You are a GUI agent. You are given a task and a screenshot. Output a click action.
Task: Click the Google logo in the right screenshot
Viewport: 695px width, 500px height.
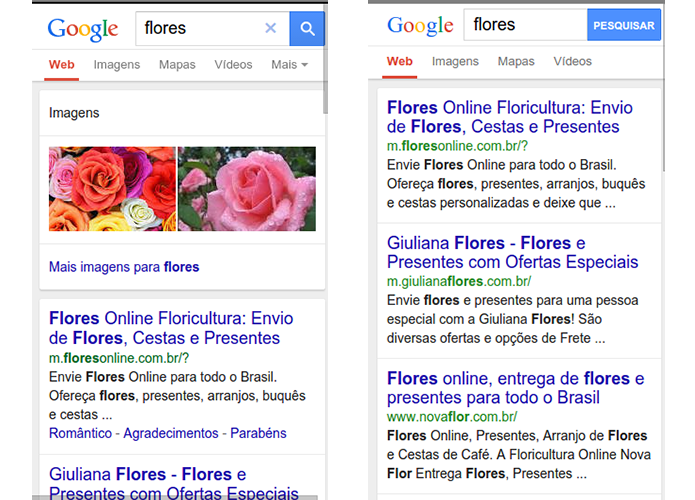click(x=420, y=26)
